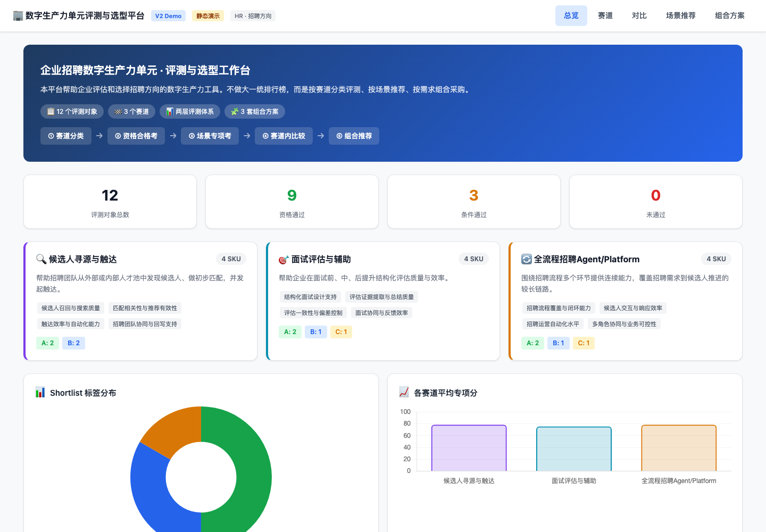Select step ④ 赛道内比较
Image resolution: width=766 pixels, height=532 pixels.
tap(284, 136)
